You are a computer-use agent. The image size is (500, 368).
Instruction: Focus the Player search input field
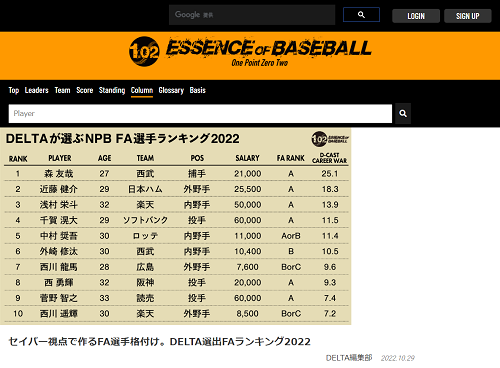click(200, 114)
